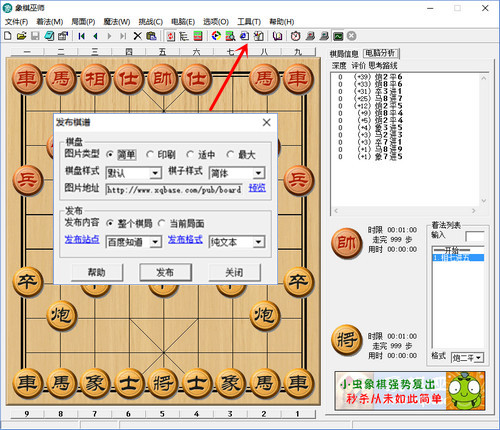Click the publish game icon indicated by the red arrow
This screenshot has width=500, height=430.
[x=244, y=36]
